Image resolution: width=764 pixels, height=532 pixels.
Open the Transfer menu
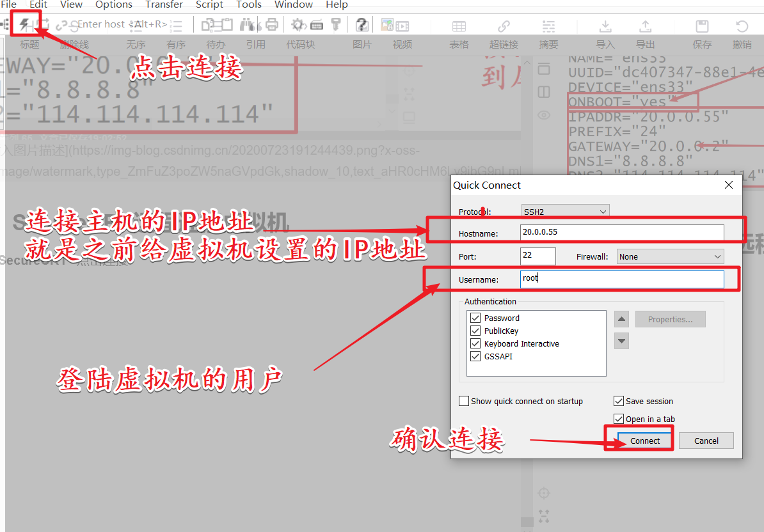pyautogui.click(x=164, y=5)
